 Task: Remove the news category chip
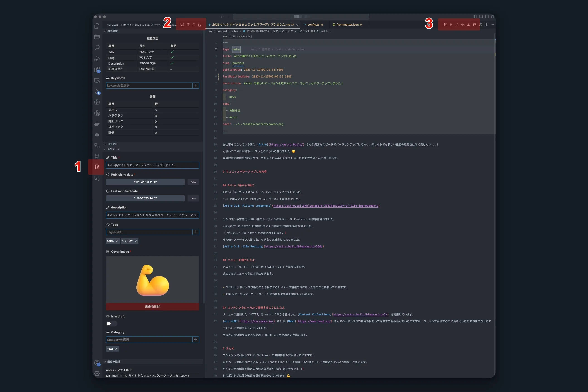click(116, 349)
